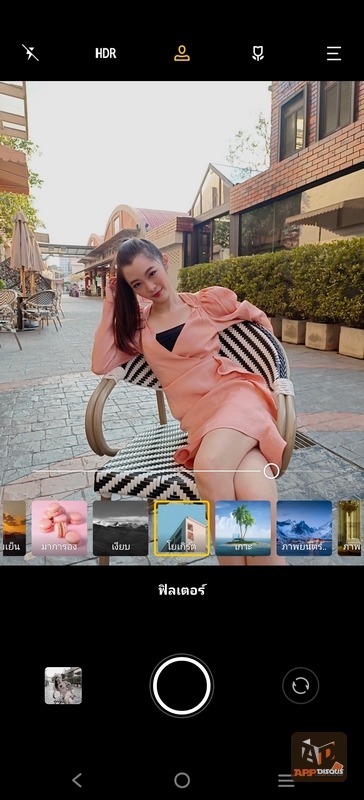Select the partially visible rightmost filter
The width and height of the screenshot is (364, 800).
click(350, 528)
